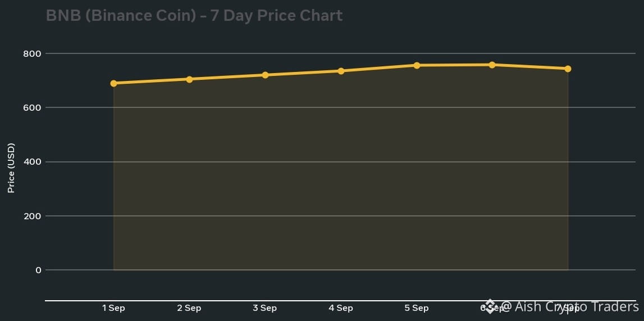This screenshot has height=321, width=644.
Task: Click the 1 Sep x-axis label
Action: pos(114,308)
